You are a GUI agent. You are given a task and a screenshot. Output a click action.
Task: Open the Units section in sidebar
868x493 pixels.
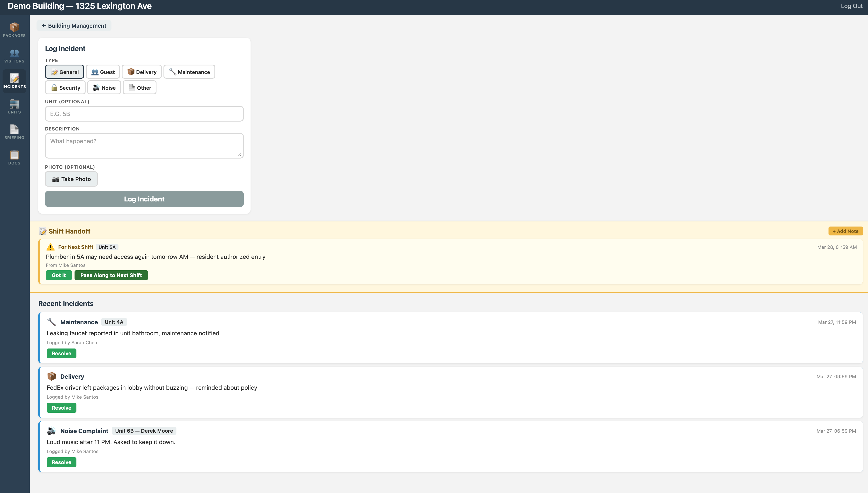tap(14, 106)
